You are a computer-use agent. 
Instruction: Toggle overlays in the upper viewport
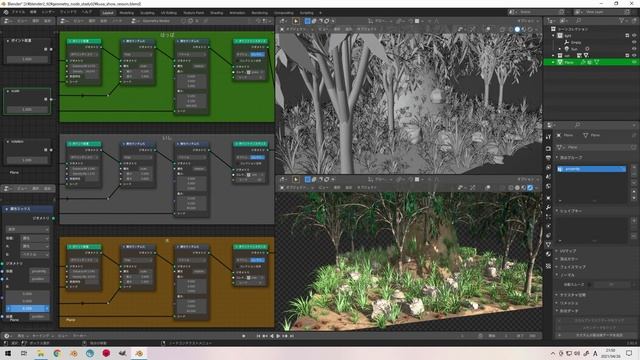(488, 29)
